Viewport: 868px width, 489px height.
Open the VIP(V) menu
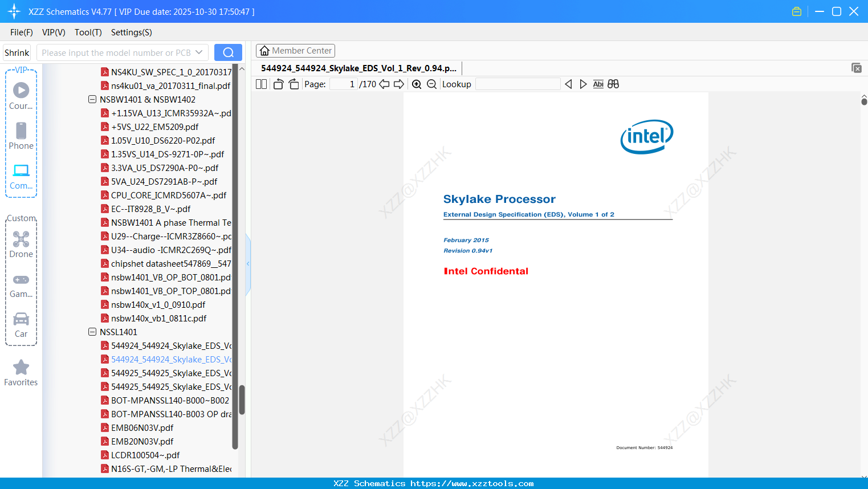coord(54,32)
